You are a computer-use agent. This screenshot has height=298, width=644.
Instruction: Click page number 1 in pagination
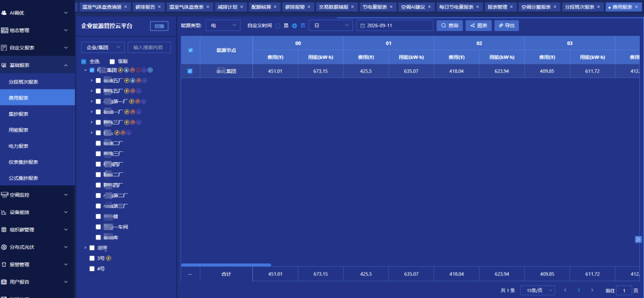(578, 290)
